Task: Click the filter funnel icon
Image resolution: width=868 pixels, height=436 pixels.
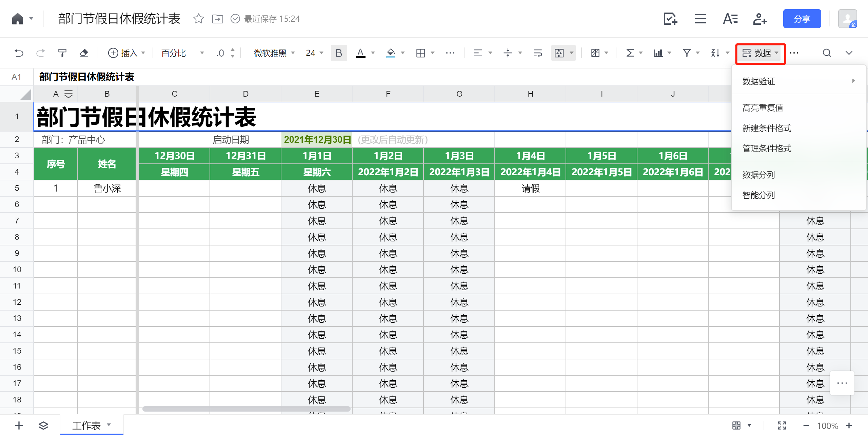Action: (687, 53)
